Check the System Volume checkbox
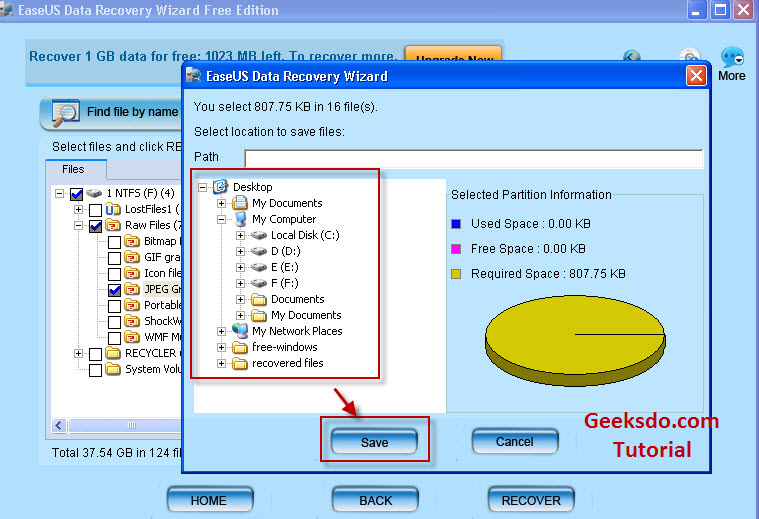This screenshot has height=519, width=759. [95, 370]
